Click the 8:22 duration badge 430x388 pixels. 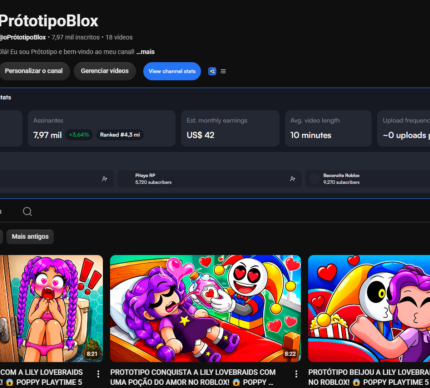point(290,354)
